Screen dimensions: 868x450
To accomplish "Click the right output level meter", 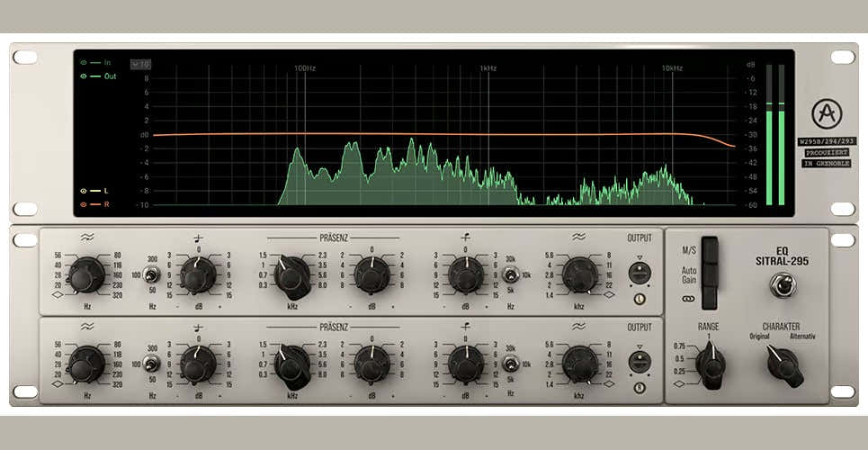I will click(782, 135).
